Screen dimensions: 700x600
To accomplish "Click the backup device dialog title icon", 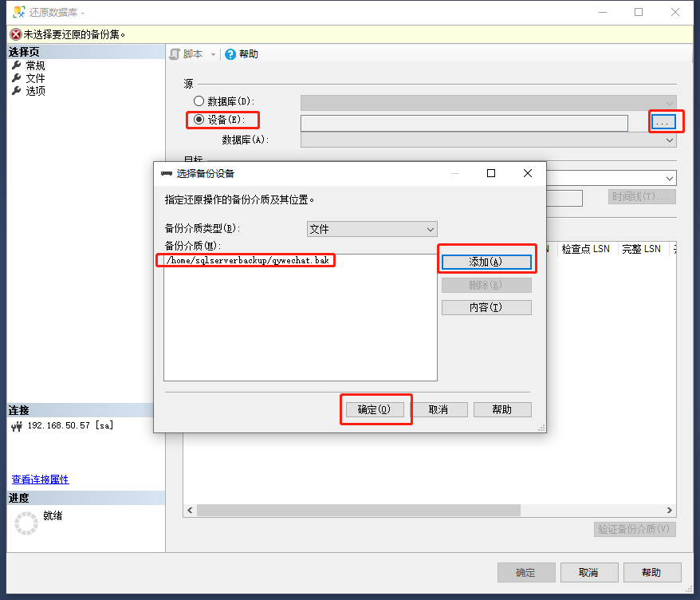I will [166, 173].
